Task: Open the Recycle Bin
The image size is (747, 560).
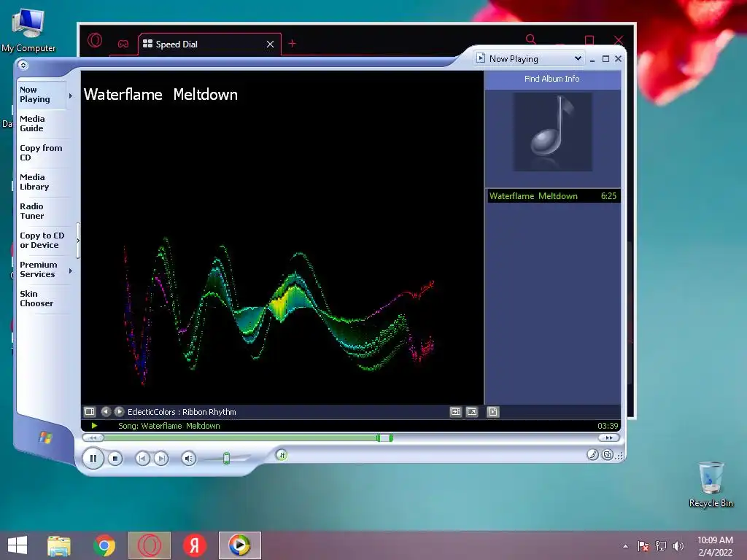Action: tap(711, 484)
